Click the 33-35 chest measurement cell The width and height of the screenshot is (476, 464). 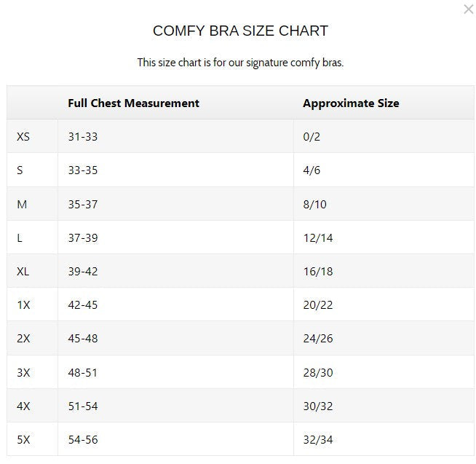[82, 170]
